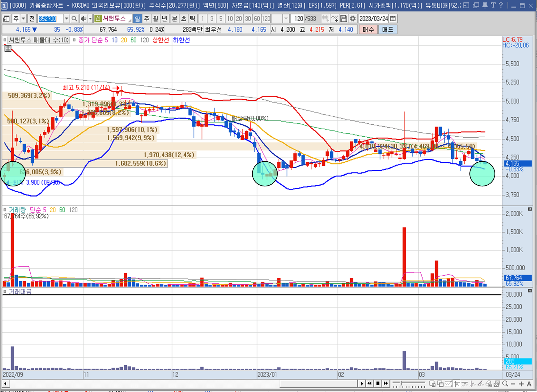Click the T font icon in title bar
The image size is (537, 392).
point(493,5)
